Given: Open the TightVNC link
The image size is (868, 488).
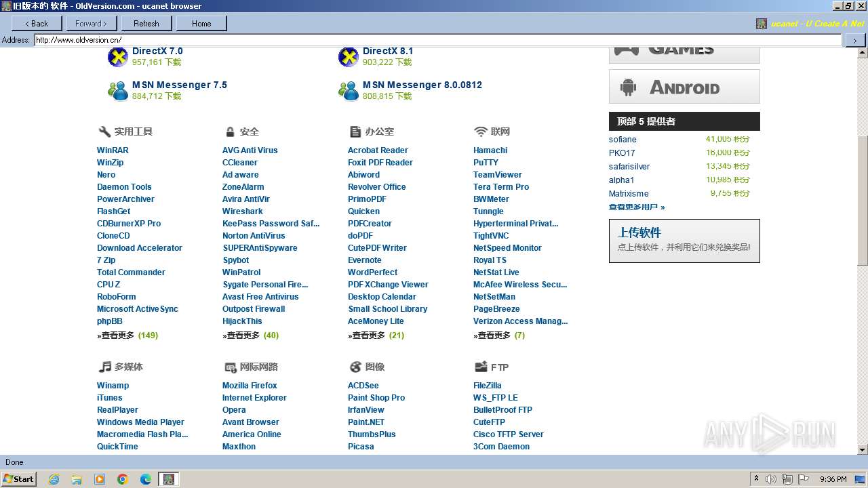Looking at the screenshot, I should click(x=491, y=236).
